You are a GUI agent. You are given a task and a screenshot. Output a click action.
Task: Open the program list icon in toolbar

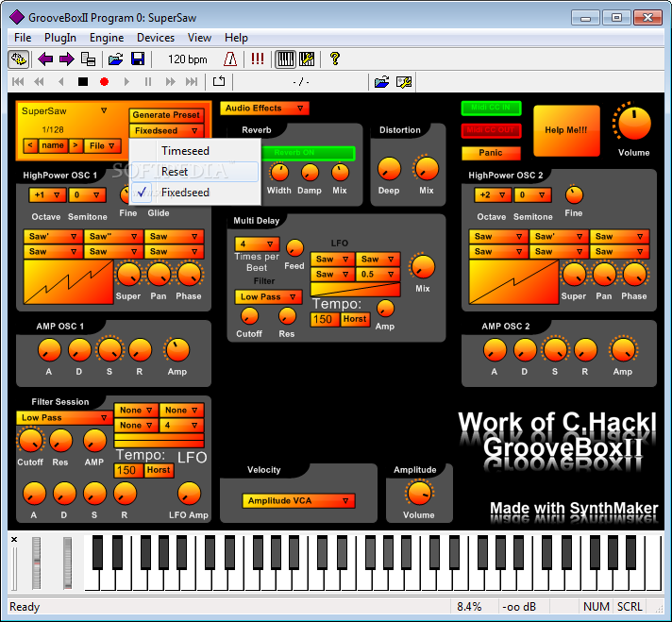[89, 59]
